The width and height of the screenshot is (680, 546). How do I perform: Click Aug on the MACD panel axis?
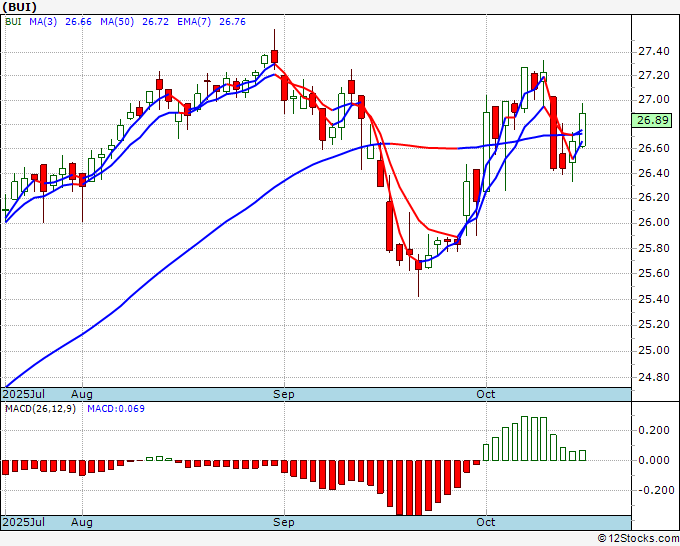pyautogui.click(x=82, y=522)
